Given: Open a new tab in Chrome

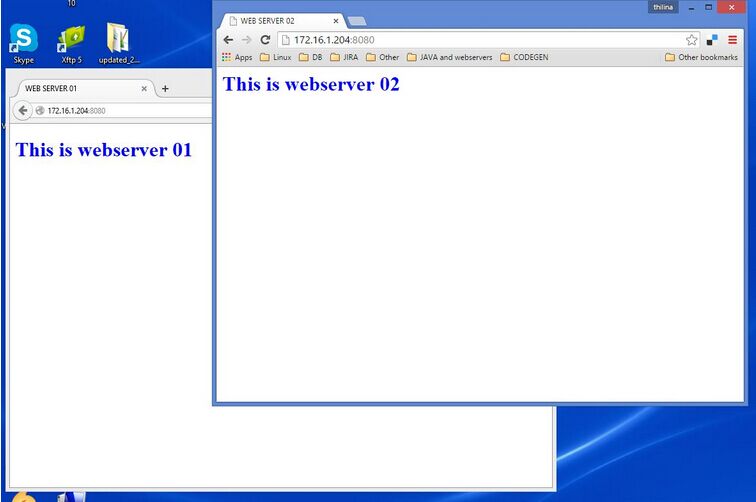Looking at the screenshot, I should point(357,21).
